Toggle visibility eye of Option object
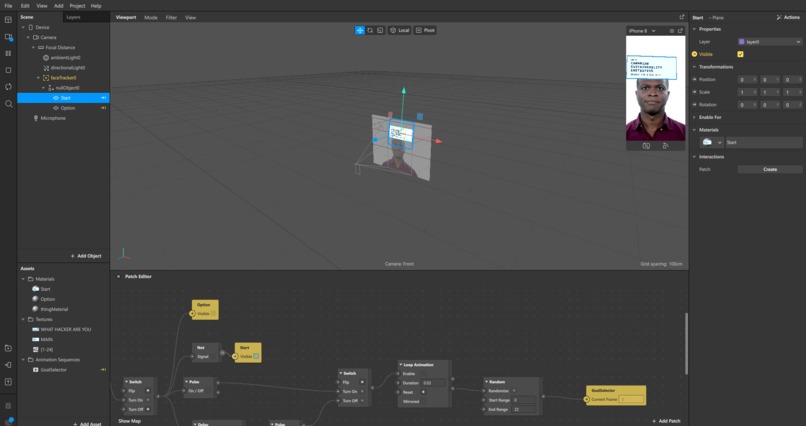 [x=56, y=108]
